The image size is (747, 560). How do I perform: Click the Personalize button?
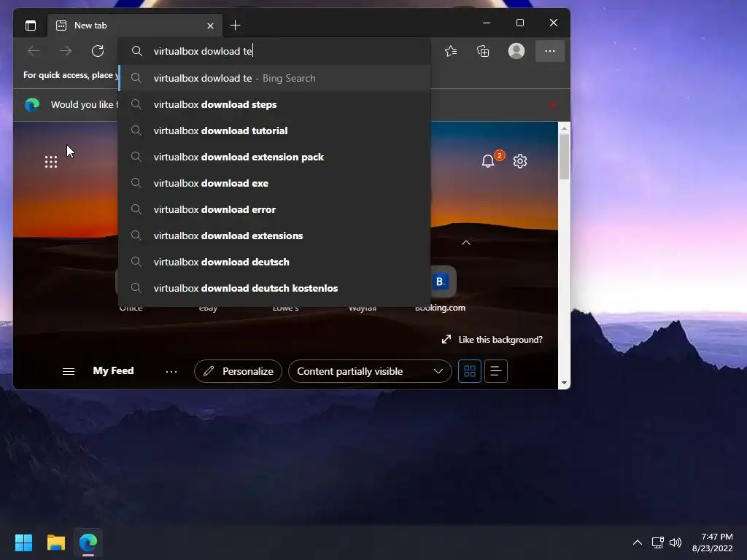pos(239,371)
